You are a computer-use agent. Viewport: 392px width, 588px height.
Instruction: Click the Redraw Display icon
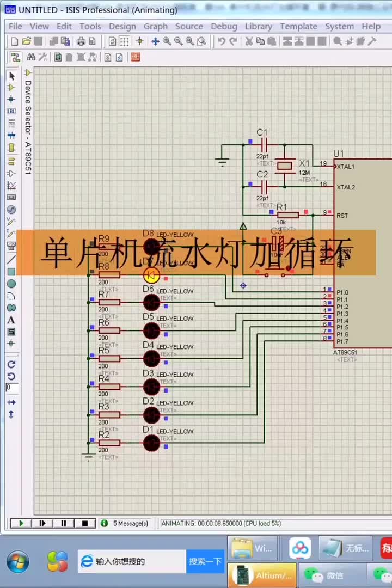pyautogui.click(x=112, y=41)
